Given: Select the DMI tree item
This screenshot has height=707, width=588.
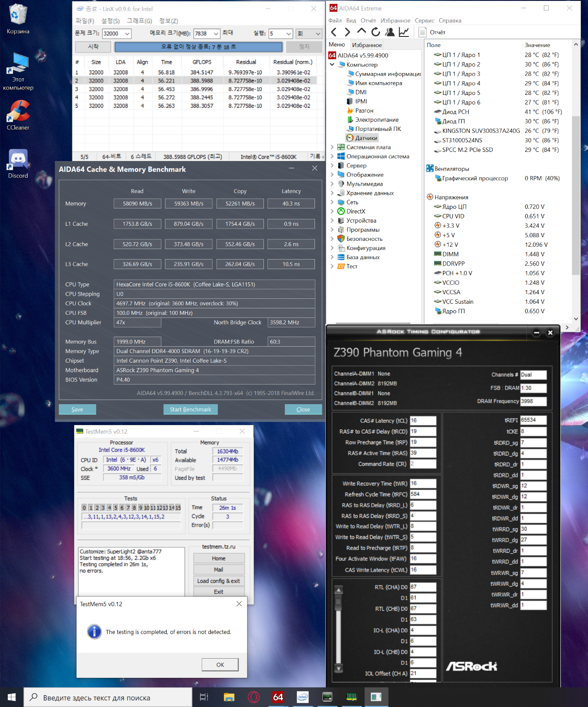Looking at the screenshot, I should click(356, 92).
